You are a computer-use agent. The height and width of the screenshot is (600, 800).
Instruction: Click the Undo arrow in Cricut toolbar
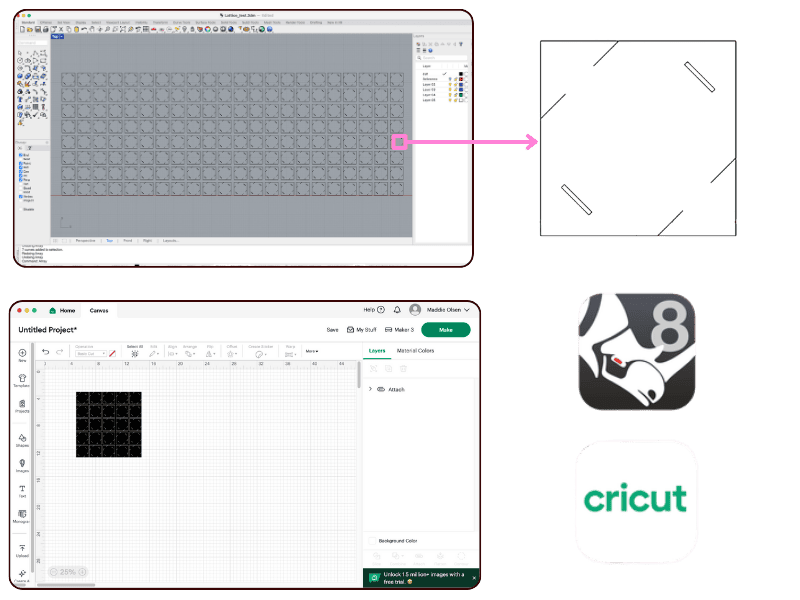pos(45,352)
